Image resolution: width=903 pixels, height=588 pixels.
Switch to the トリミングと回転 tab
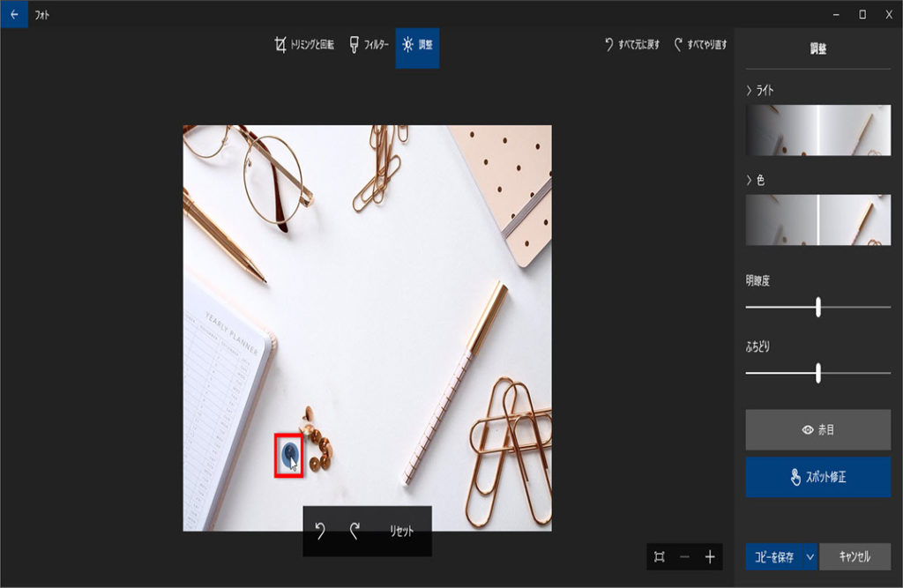click(x=304, y=45)
